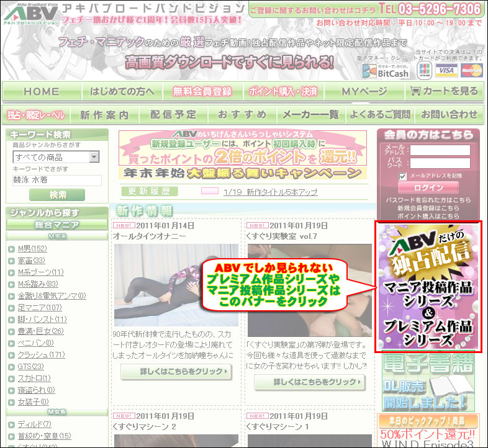Open the 首絞め・窒息(15) genre link
Image resolution: width=488 pixels, height=448 pixels.
click(45, 436)
